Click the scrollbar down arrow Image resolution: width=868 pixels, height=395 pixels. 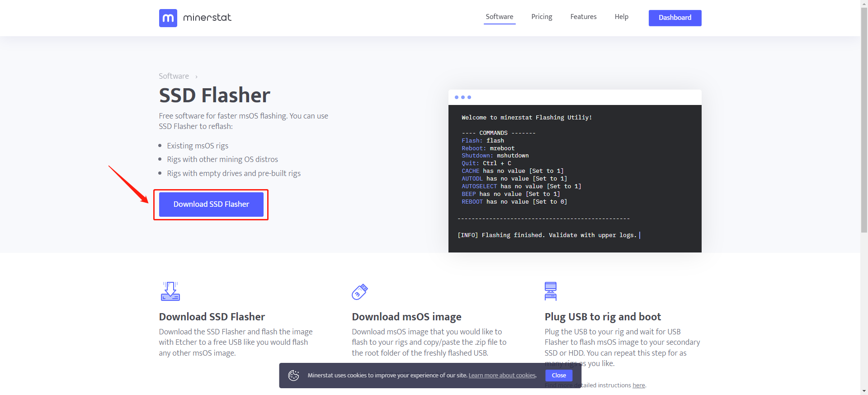864,391
